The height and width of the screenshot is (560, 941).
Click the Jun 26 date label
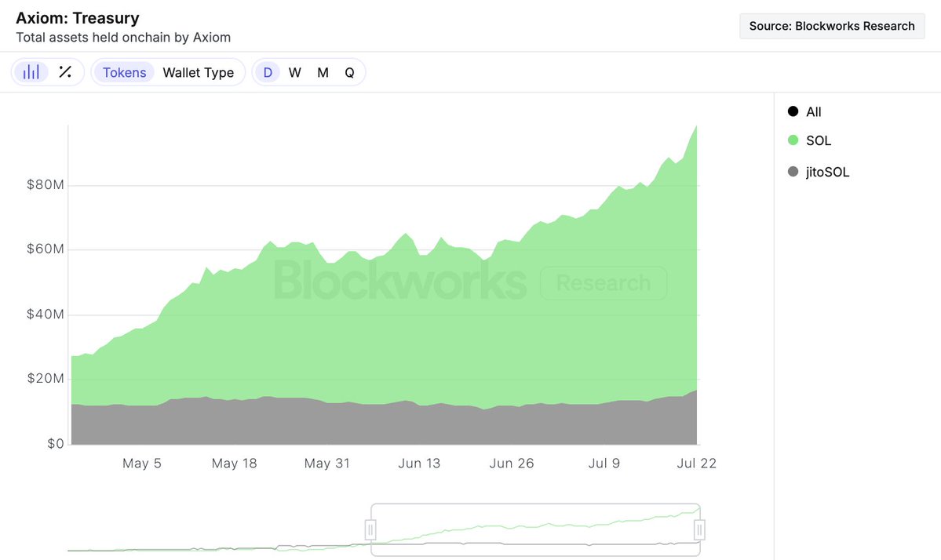click(511, 464)
